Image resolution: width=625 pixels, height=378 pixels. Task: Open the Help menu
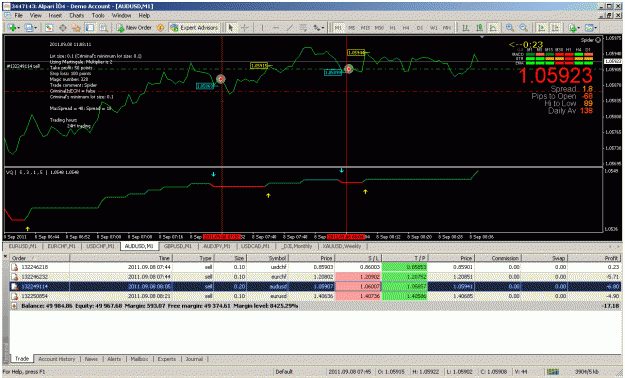[x=144, y=16]
